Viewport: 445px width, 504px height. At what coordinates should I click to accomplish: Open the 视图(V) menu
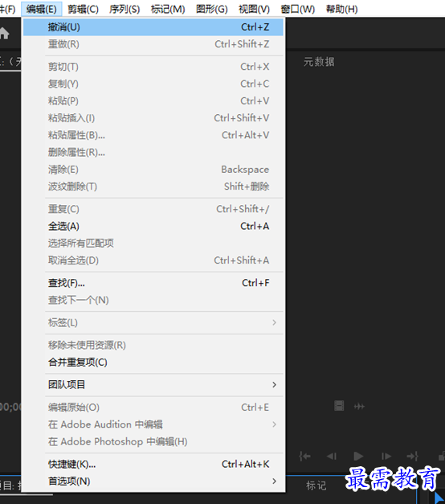click(x=254, y=9)
